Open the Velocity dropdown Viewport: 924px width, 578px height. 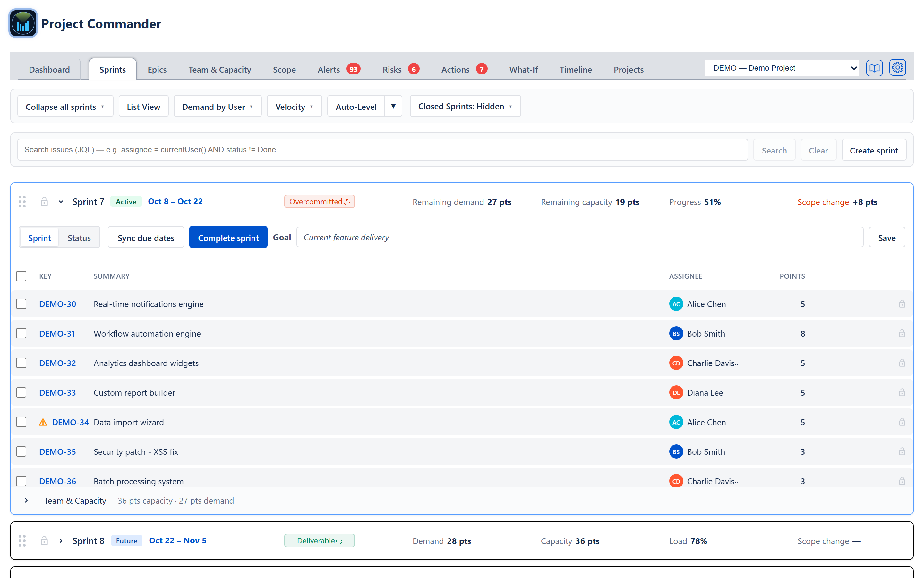coord(295,106)
